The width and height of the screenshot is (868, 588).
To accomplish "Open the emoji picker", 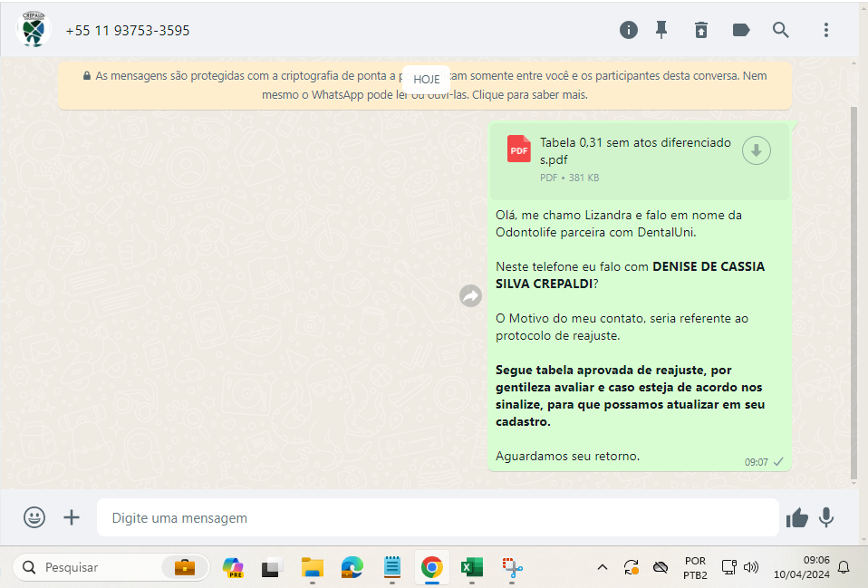I will (34, 517).
